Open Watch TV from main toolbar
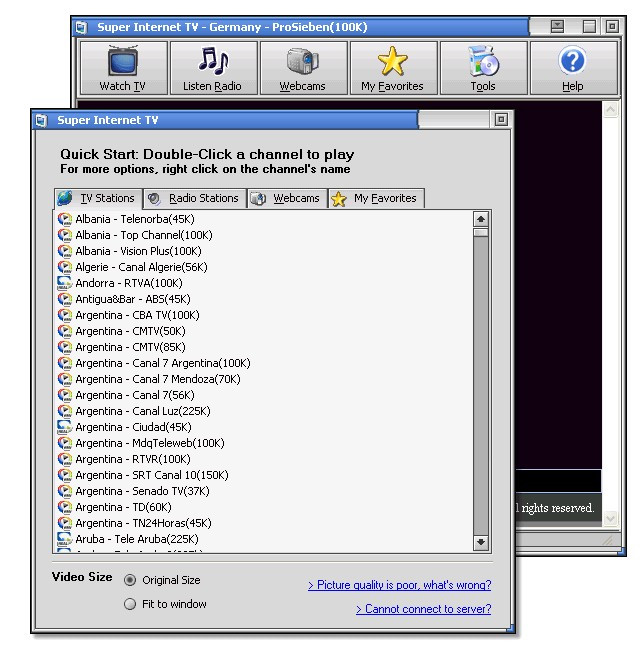Image resolution: width=641 pixels, height=650 pixels. click(123, 68)
